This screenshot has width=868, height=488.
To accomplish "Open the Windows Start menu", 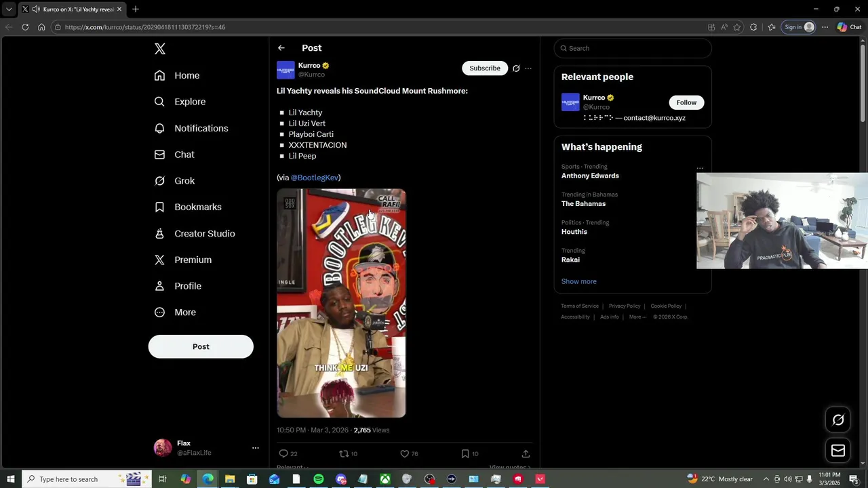I will [10, 479].
